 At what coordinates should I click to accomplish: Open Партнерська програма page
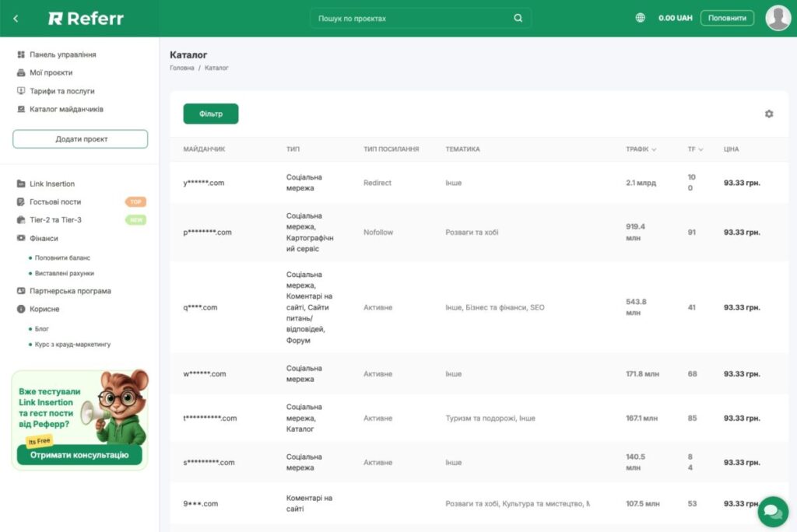70,291
